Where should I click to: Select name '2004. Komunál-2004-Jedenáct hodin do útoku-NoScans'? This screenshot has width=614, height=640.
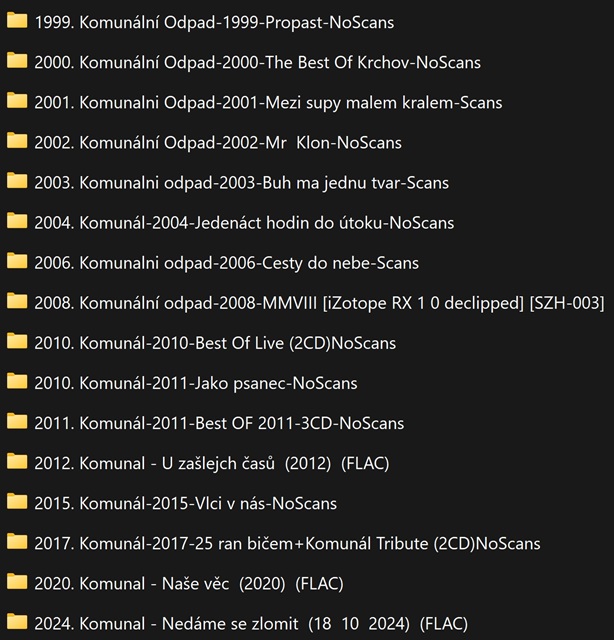244,223
